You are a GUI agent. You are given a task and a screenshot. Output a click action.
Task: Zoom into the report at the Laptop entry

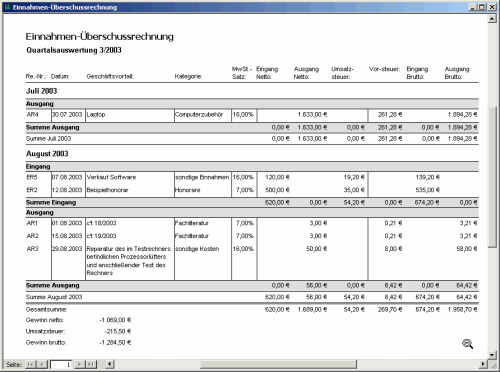[x=96, y=115]
